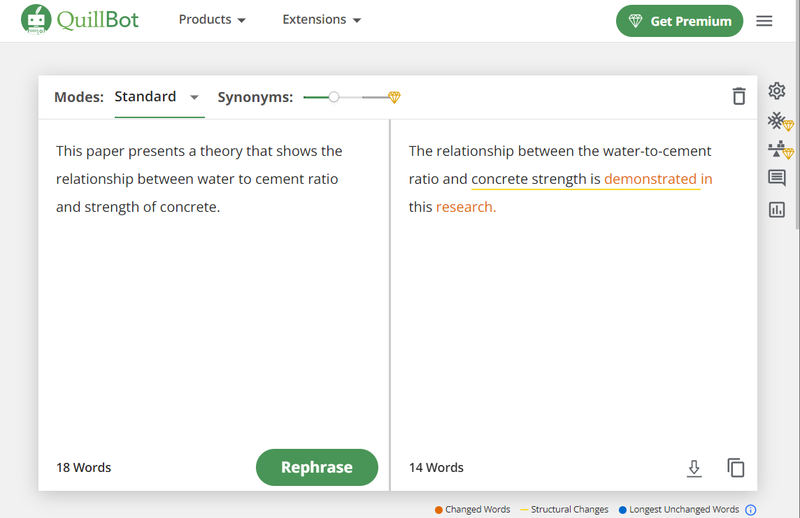Copy the paraphrased text to clipboard
Screen dimensions: 800x518
coord(736,467)
